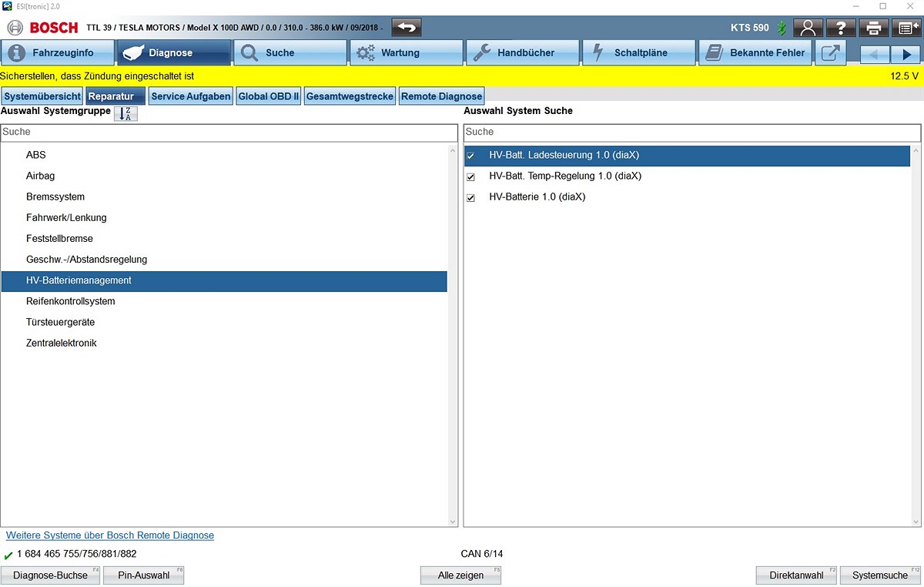The image size is (924, 587).
Task: Select the Reparatur subtab
Action: [115, 96]
